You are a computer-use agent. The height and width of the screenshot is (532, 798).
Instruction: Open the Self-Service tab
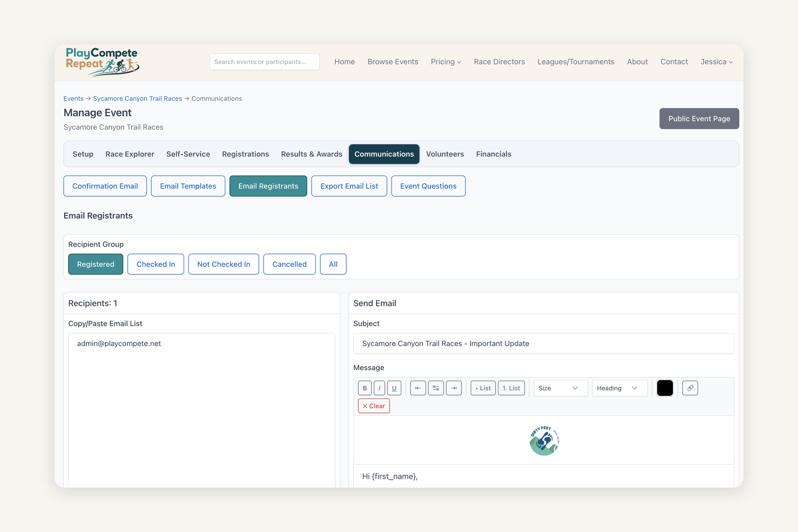(x=188, y=154)
